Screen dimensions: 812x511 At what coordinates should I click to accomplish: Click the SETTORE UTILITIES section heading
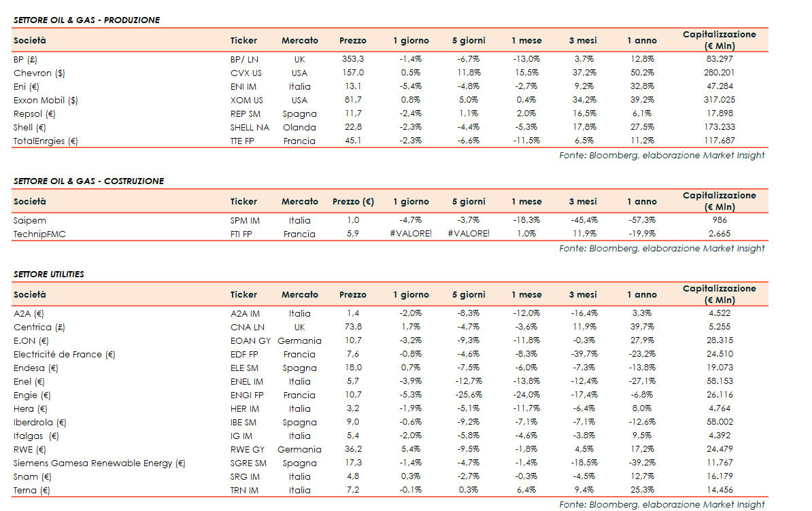coord(49,274)
